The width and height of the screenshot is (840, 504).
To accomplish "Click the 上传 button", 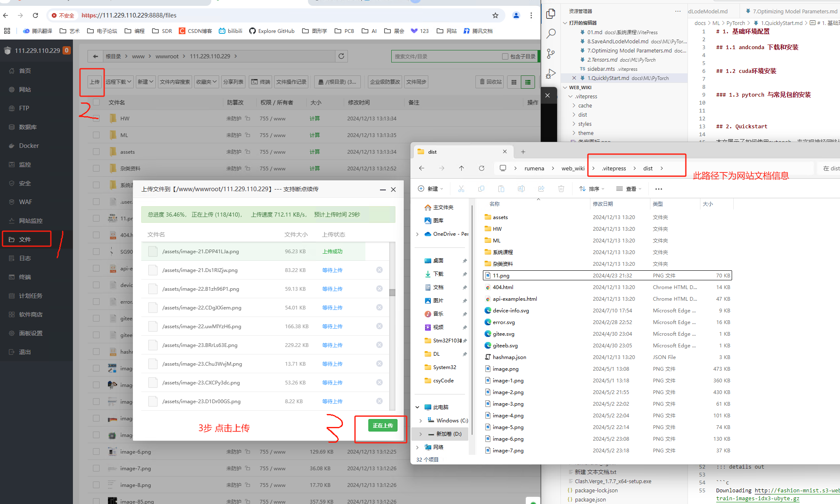I will click(95, 82).
